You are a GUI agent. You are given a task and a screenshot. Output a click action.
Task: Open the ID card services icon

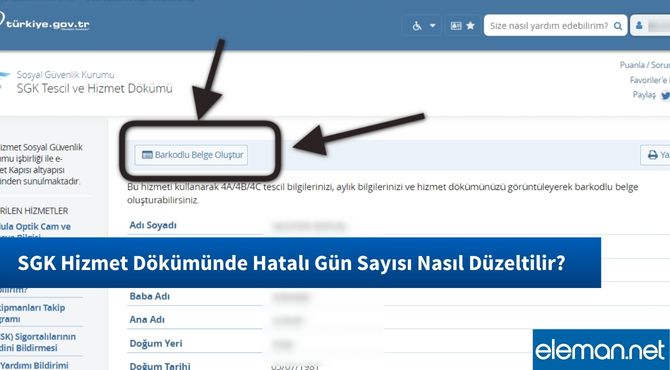(456, 26)
